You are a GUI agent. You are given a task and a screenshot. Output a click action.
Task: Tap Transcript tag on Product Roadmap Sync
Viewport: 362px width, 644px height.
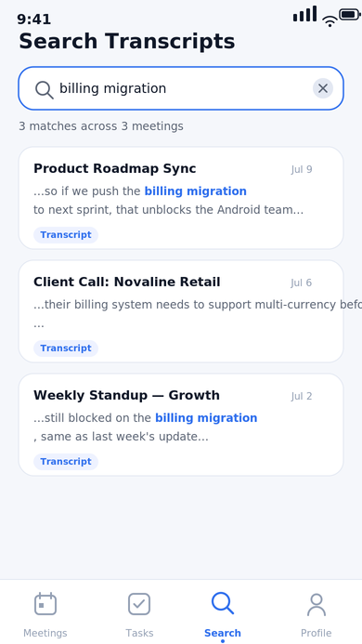[66, 235]
